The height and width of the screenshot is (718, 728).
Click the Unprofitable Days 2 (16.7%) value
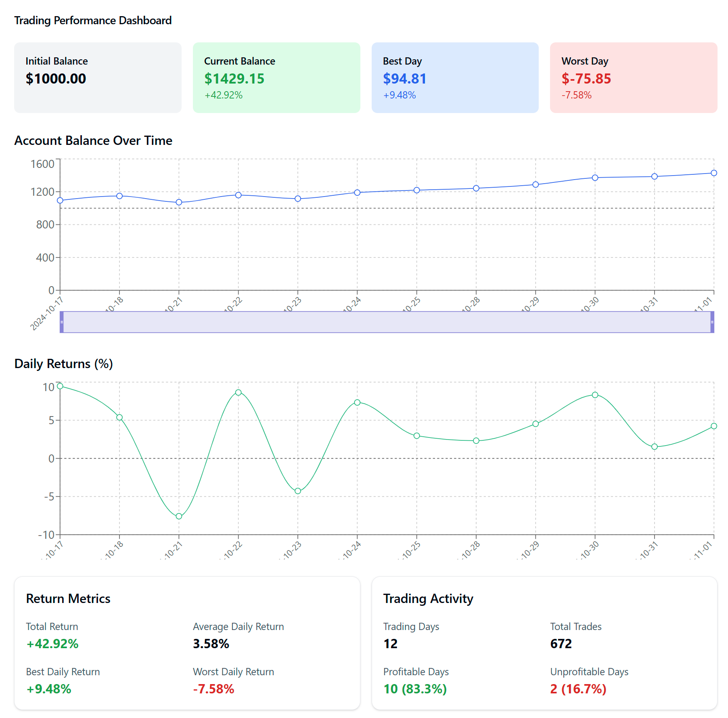578,689
